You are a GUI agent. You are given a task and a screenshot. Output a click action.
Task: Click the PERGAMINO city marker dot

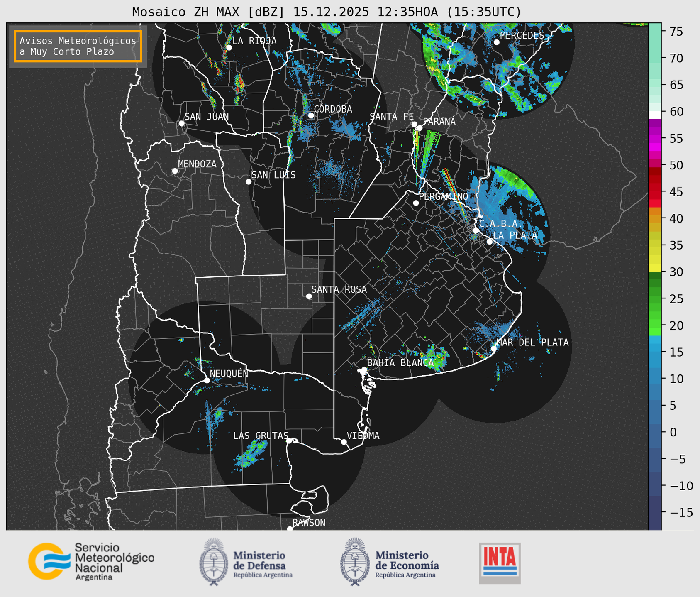click(x=416, y=203)
